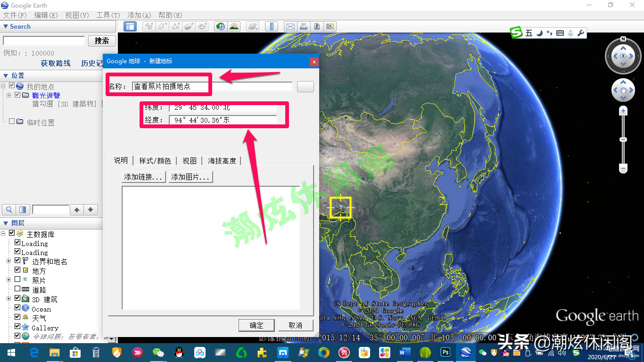This screenshot has height=362, width=644.
Task: Click the zoom out minus button
Action: (x=623, y=168)
